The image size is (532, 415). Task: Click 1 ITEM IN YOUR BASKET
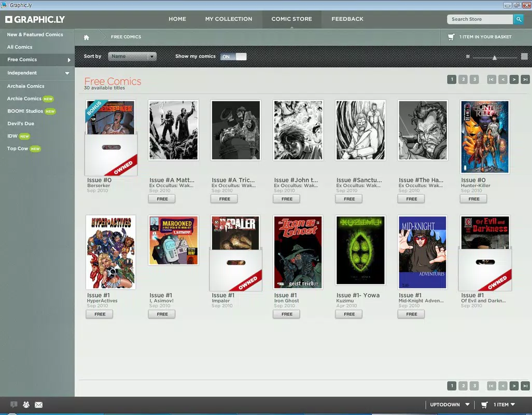coord(485,37)
